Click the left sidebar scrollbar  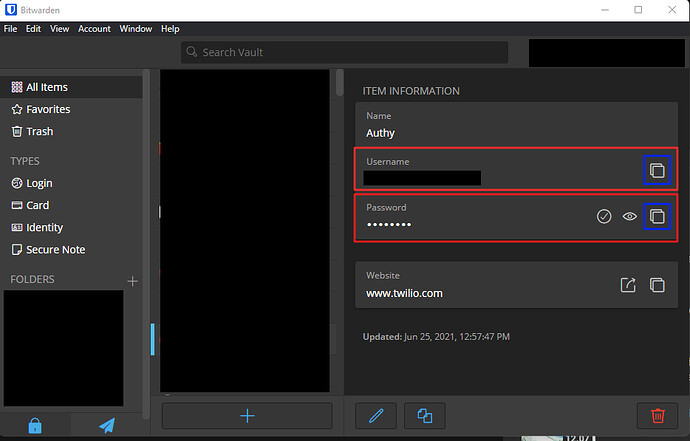point(146,243)
